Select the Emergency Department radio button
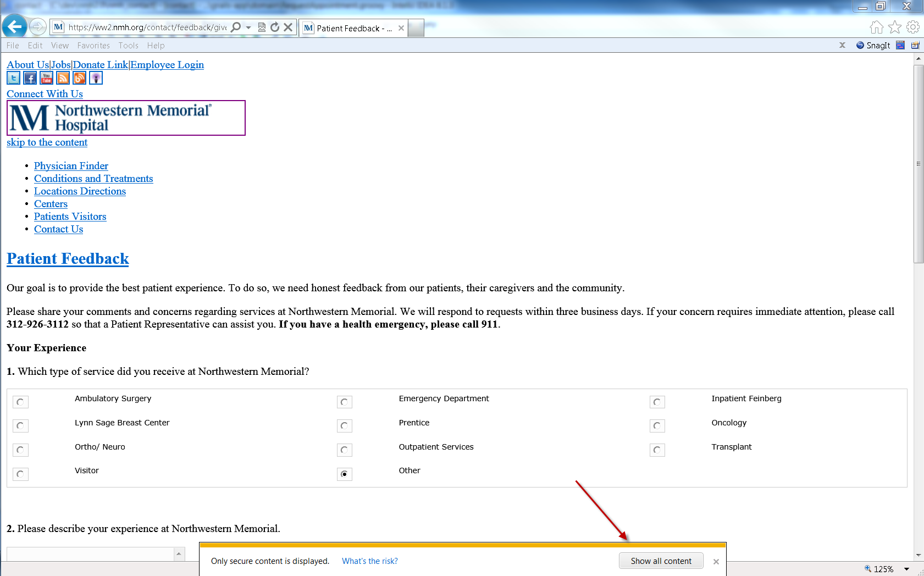This screenshot has height=576, width=924. pos(345,402)
